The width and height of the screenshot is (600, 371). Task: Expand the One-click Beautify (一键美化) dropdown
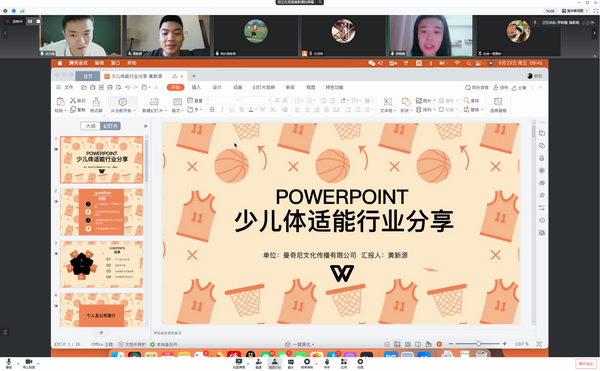(313, 344)
